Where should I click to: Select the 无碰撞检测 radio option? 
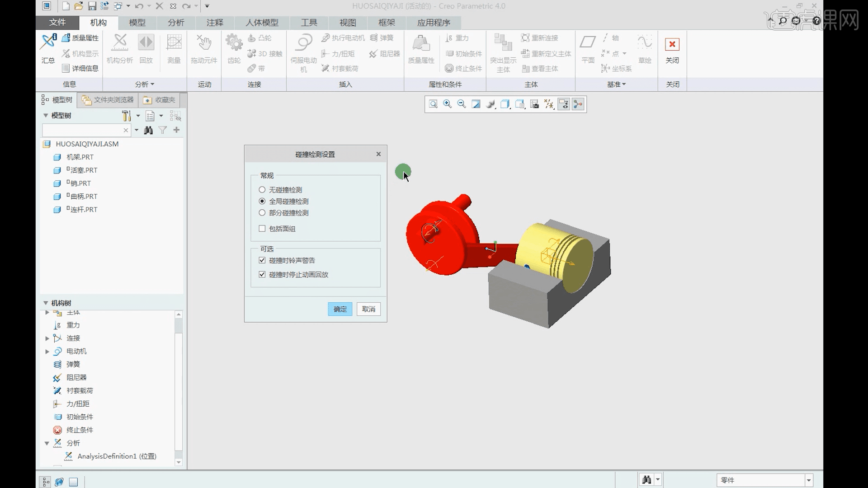coord(262,190)
